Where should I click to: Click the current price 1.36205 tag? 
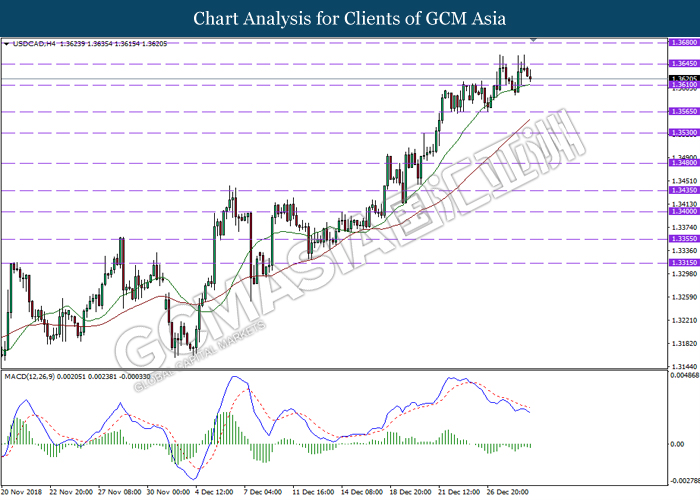(x=683, y=79)
